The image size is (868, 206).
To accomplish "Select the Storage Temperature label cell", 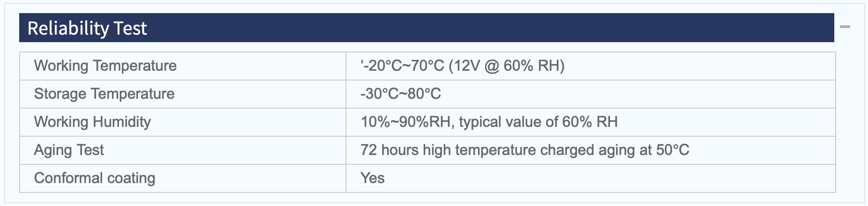I will (183, 94).
